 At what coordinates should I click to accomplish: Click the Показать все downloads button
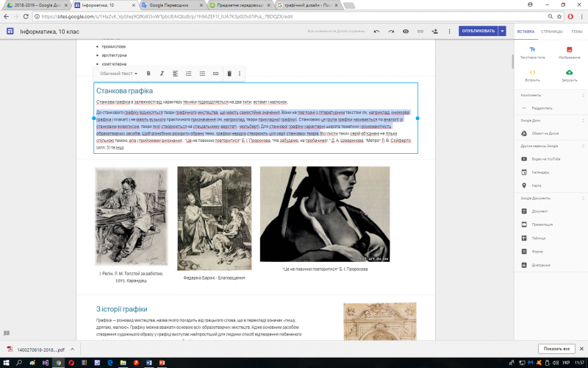click(556, 349)
